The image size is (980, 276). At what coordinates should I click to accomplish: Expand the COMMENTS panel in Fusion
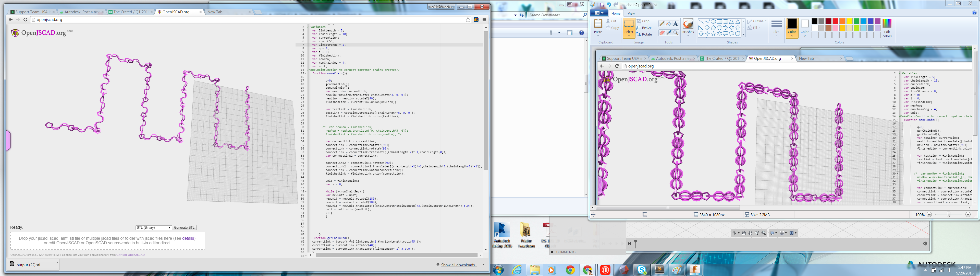552,252
